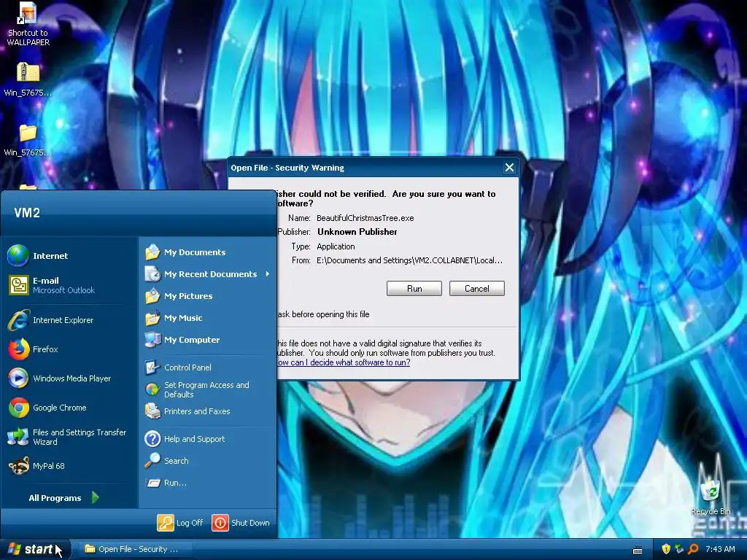Click BeautifulChristmasTree.exe file name text

click(365, 218)
